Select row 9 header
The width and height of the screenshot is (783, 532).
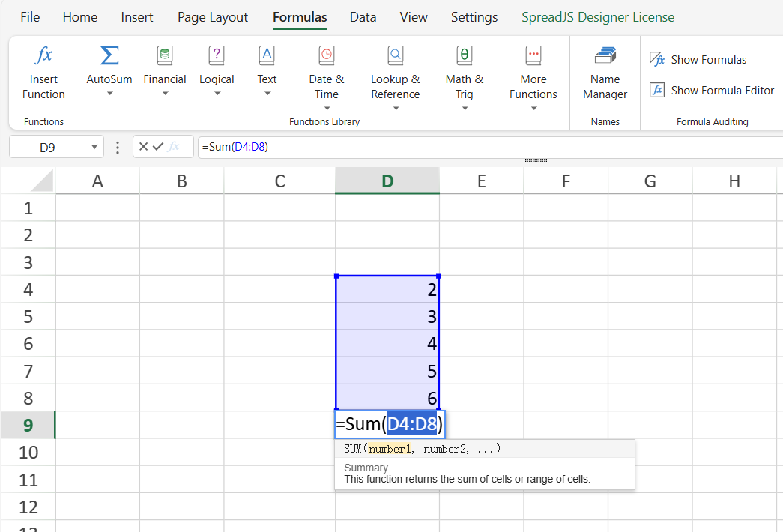(x=28, y=425)
